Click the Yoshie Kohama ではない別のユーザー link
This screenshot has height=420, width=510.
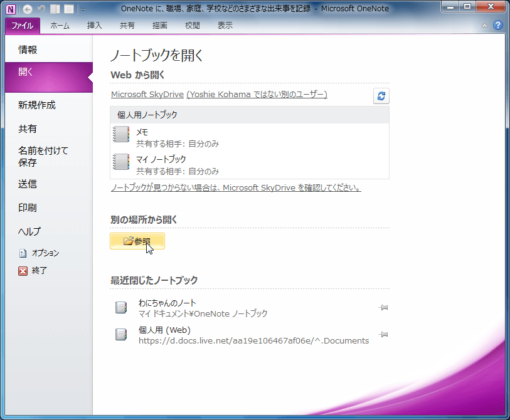[x=257, y=94]
